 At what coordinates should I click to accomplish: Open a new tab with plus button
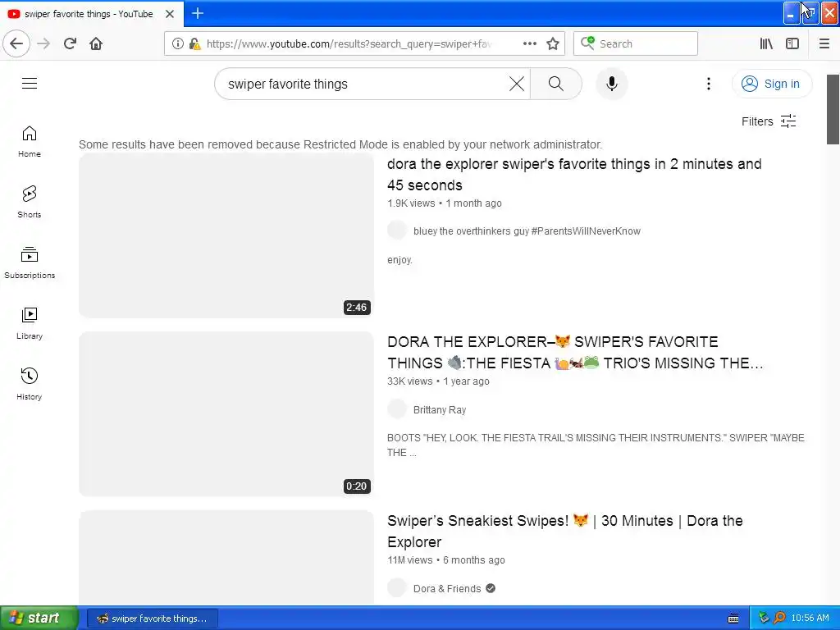198,13
